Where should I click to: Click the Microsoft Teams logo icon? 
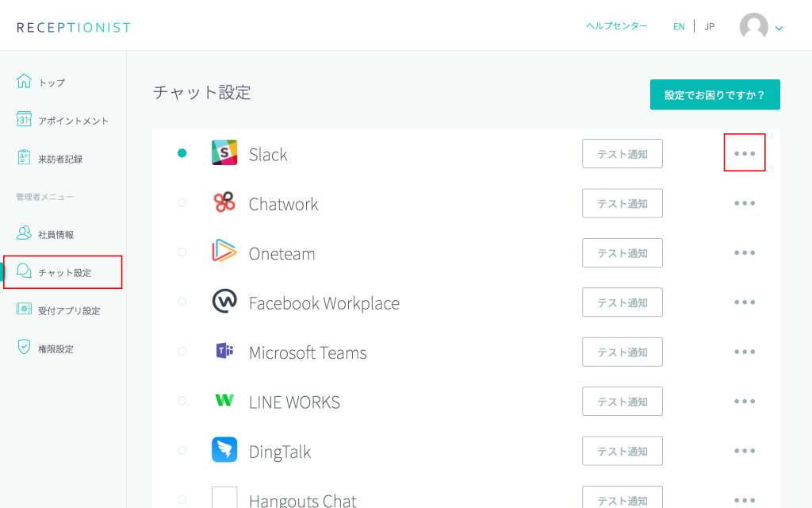tap(224, 352)
